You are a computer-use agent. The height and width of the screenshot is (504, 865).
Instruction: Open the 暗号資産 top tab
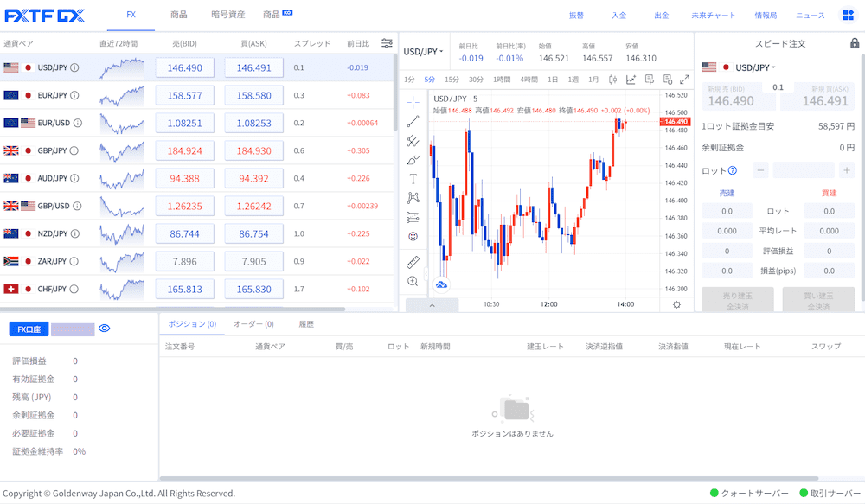[x=227, y=15]
